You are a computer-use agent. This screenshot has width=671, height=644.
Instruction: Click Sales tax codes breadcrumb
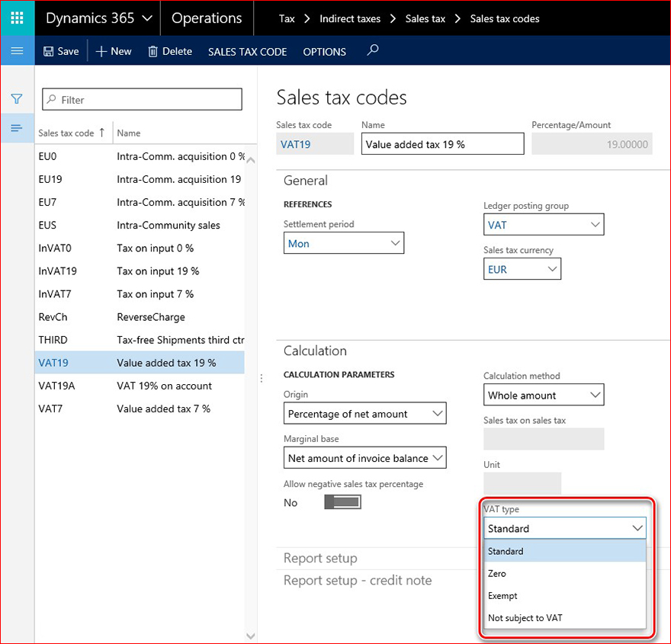pos(505,19)
